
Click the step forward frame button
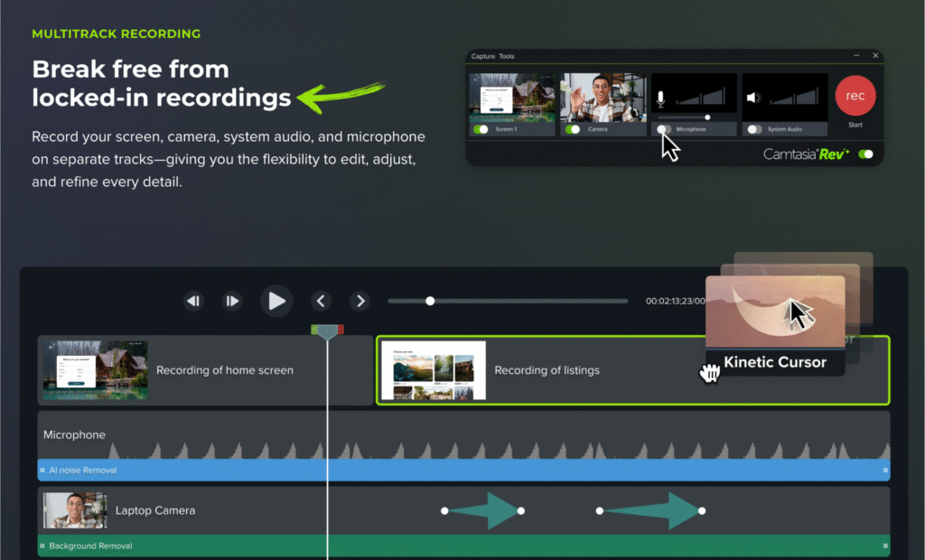(232, 301)
